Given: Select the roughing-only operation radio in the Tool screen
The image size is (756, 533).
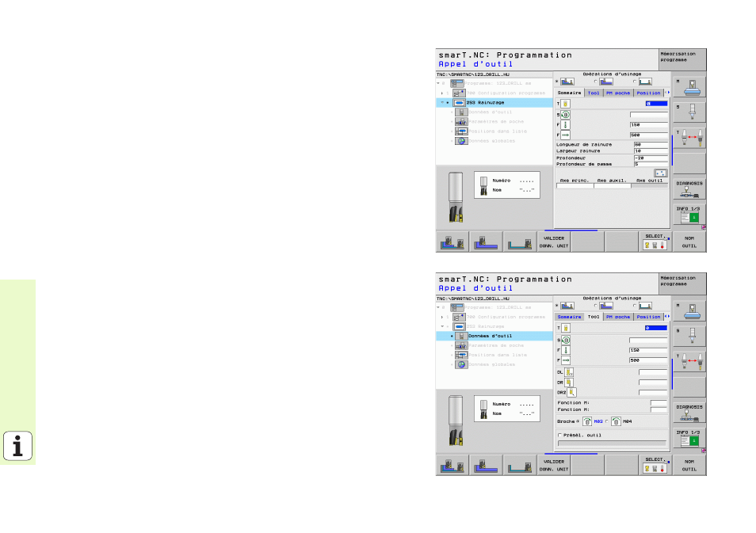Looking at the screenshot, I should (596, 306).
